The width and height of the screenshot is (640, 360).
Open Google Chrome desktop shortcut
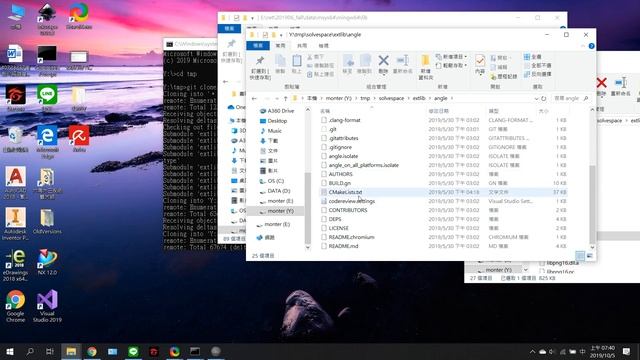coord(16,306)
